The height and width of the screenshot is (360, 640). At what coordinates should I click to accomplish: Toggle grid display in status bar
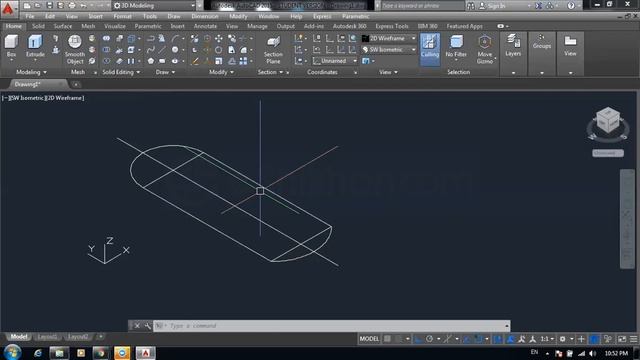(x=387, y=339)
